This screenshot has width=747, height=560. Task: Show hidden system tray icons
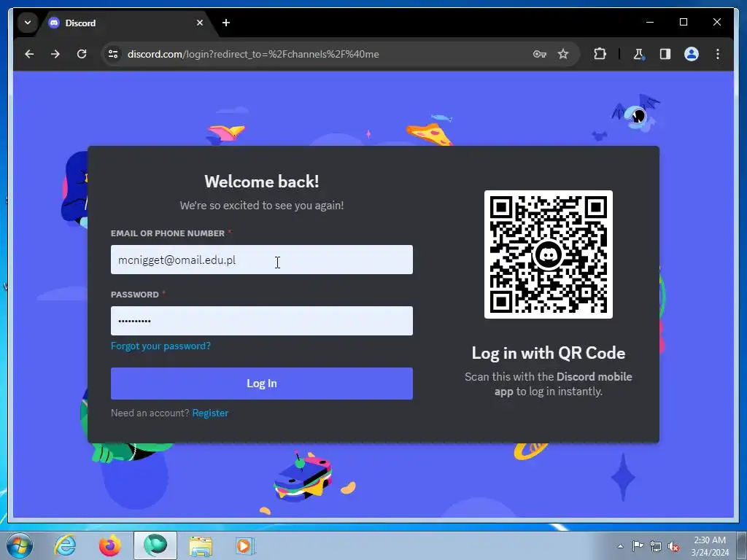620,546
